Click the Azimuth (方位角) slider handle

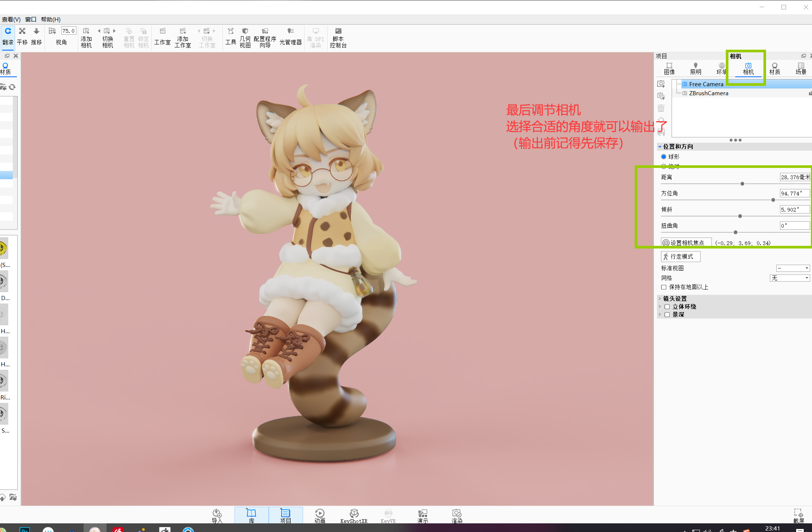[x=773, y=200]
